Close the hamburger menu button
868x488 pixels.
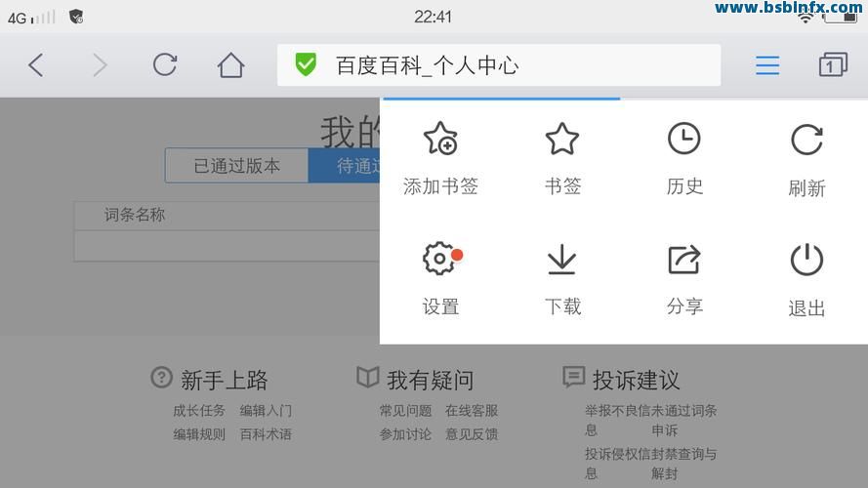(x=767, y=65)
